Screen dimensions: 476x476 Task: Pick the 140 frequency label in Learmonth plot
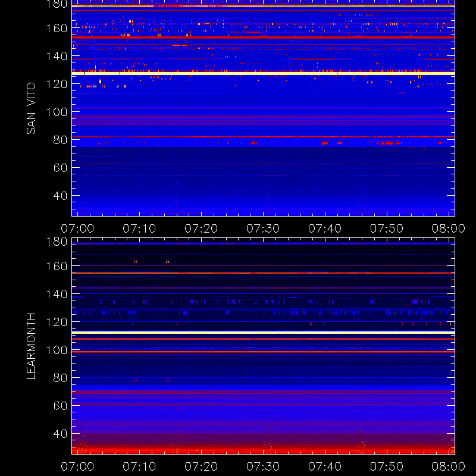57,294
